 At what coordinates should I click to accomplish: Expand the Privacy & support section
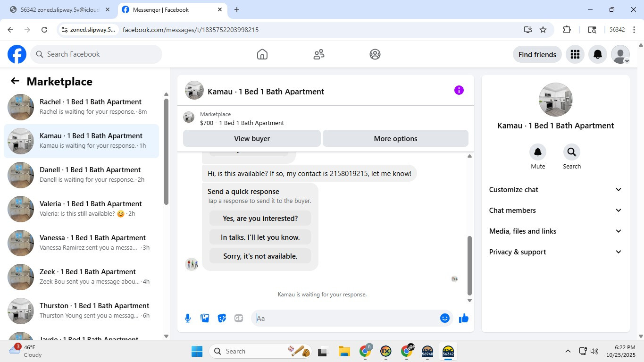[x=556, y=252]
